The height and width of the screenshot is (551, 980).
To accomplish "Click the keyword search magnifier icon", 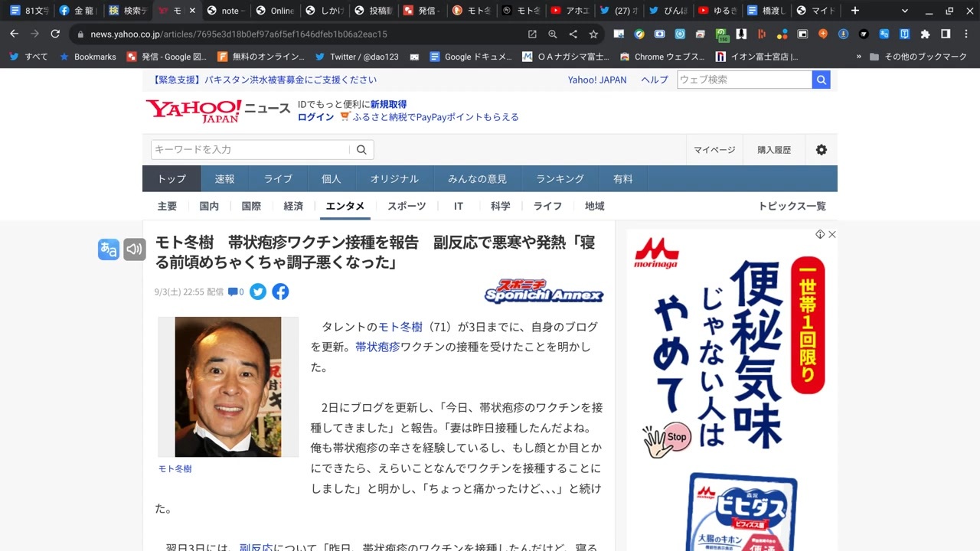I will (361, 149).
